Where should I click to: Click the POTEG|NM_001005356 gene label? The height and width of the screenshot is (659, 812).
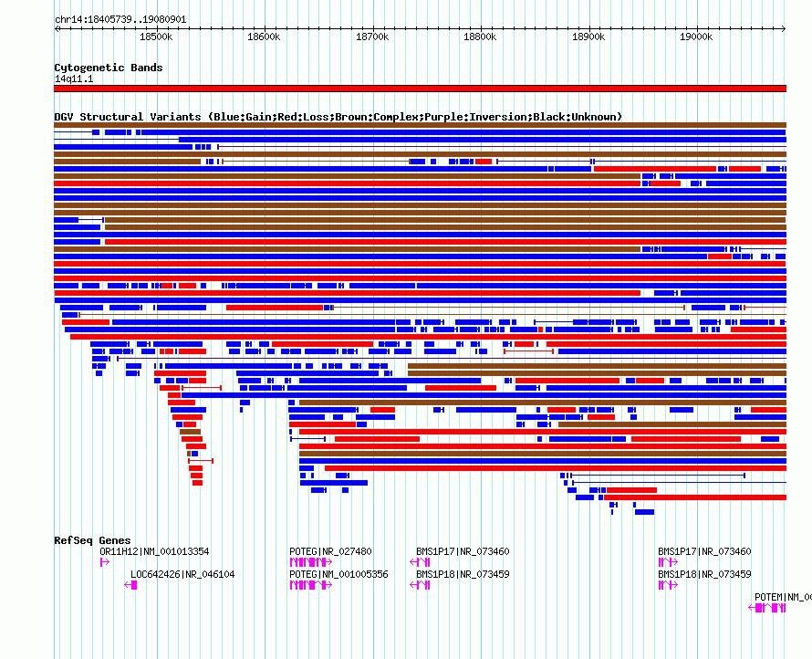click(x=338, y=574)
